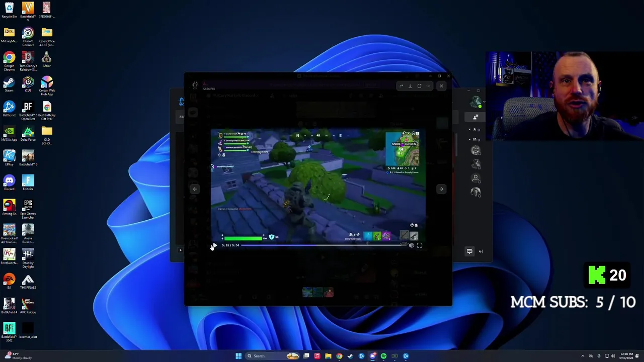Screen dimensions: 644x362
Task: Open THE FINALS desktop shortcut
Action: [x=28, y=282]
